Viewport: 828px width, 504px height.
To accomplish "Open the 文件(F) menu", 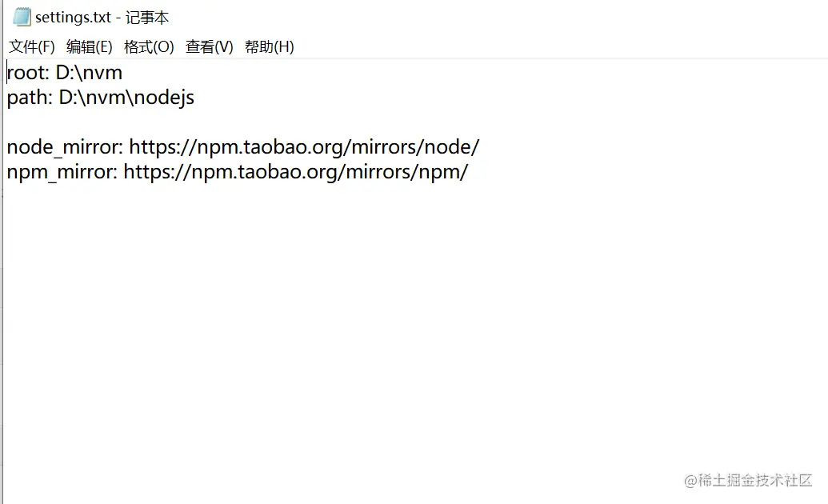I will pyautogui.click(x=32, y=47).
